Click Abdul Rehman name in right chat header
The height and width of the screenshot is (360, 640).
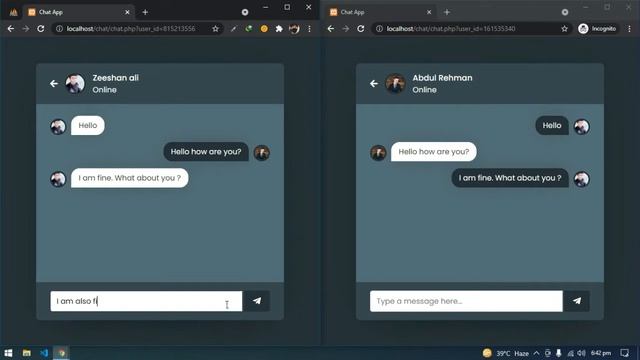click(442, 78)
